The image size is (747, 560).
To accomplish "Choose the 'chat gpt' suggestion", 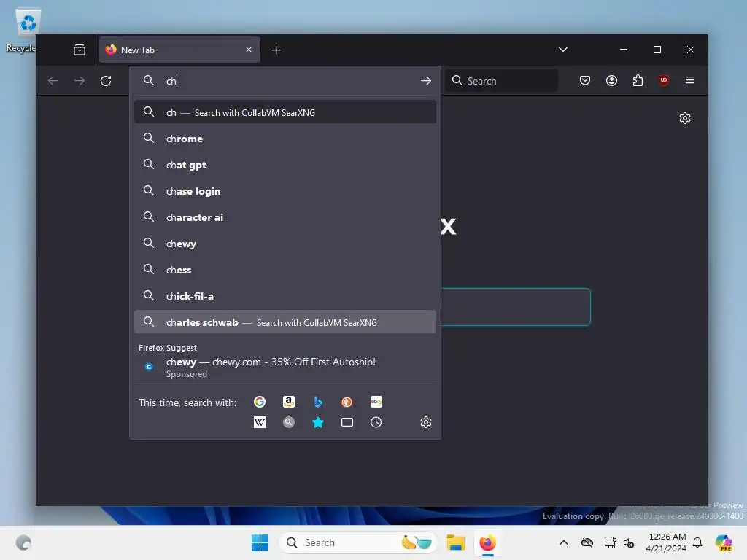I will click(285, 165).
